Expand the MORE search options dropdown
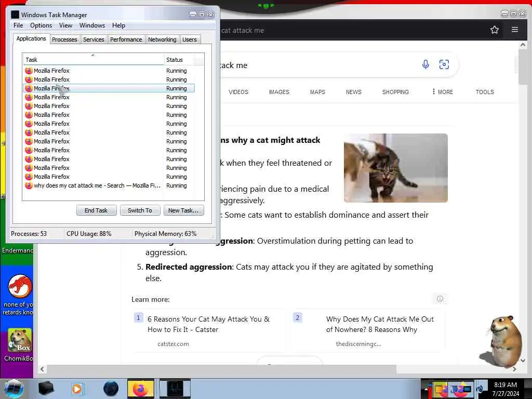Screen dimensions: 532x399 pyautogui.click(x=443, y=92)
